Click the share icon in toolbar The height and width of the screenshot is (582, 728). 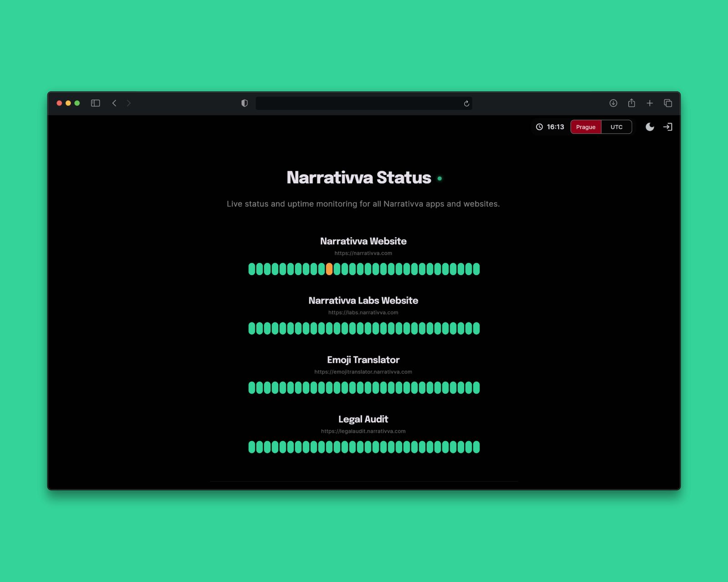coord(632,103)
